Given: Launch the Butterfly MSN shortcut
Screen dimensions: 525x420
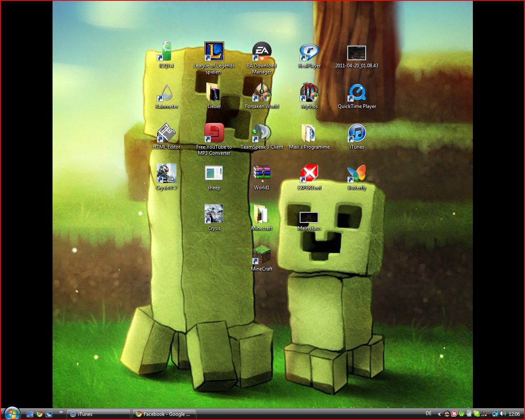Looking at the screenshot, I should click(357, 177).
